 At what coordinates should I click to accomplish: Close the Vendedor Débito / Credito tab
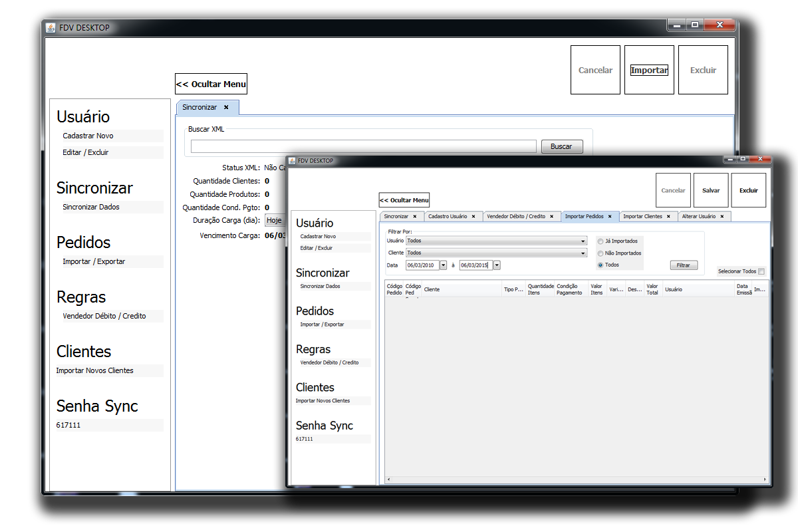551,217
